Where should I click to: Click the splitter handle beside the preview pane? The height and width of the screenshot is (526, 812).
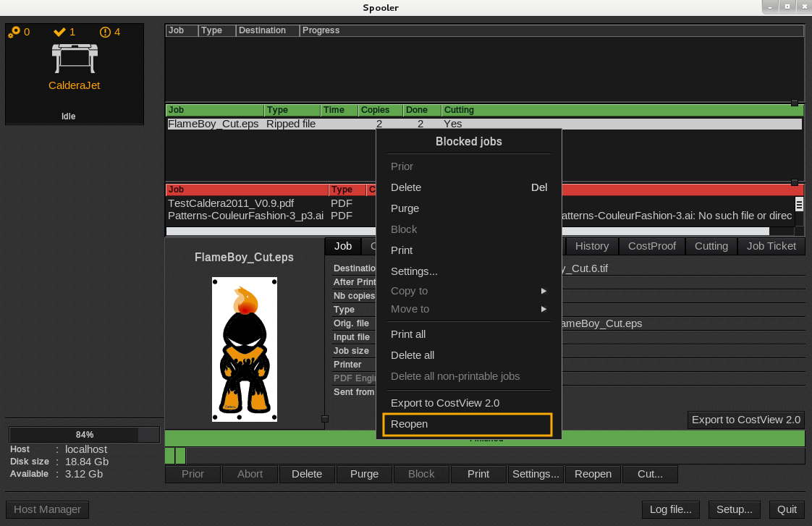(x=325, y=419)
